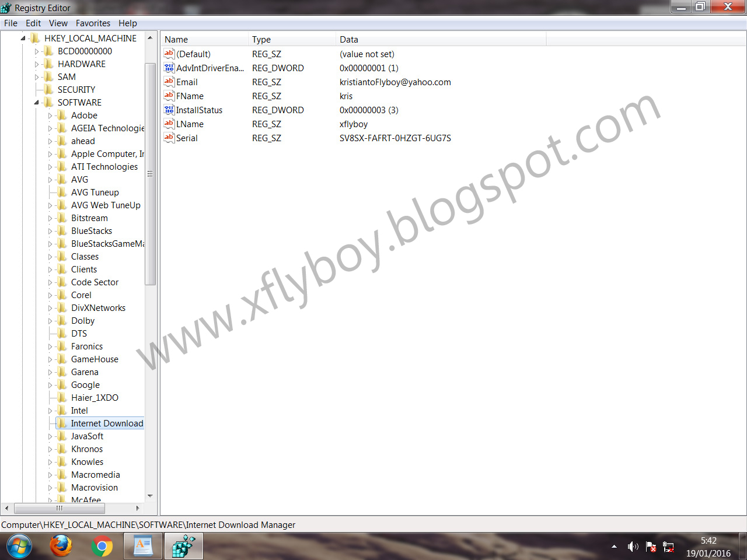Open Firefox from the taskbar
The height and width of the screenshot is (560, 747).
[x=61, y=546]
